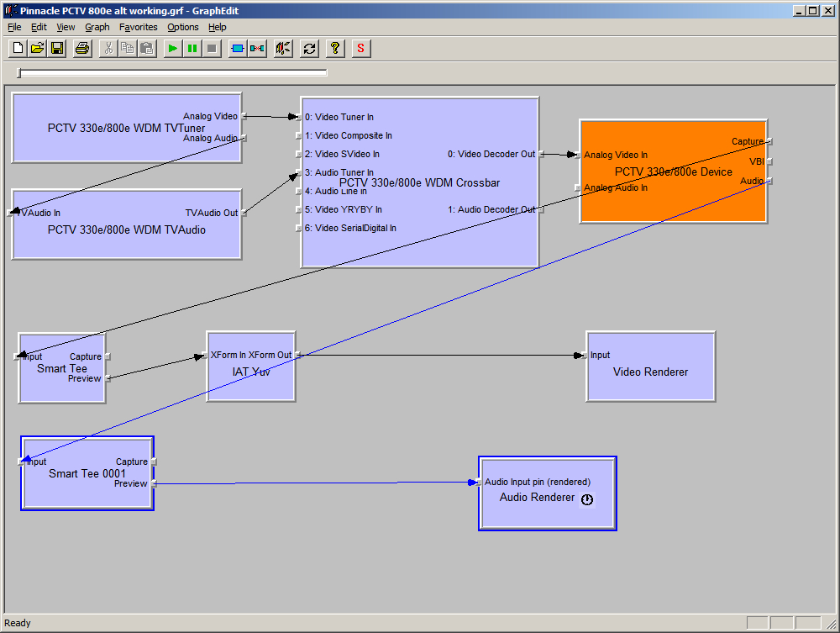This screenshot has width=840, height=633.
Task: Click the Input pin on Video Renderer
Action: (584, 356)
